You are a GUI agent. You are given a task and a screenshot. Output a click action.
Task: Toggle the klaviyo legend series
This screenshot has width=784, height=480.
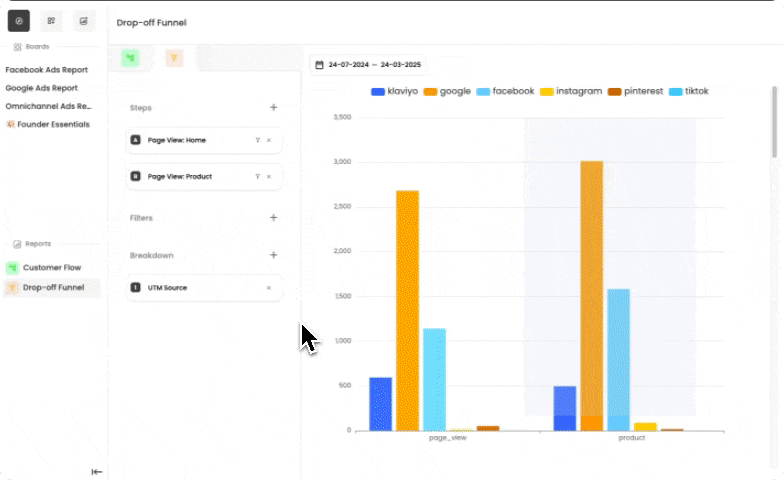coord(394,92)
